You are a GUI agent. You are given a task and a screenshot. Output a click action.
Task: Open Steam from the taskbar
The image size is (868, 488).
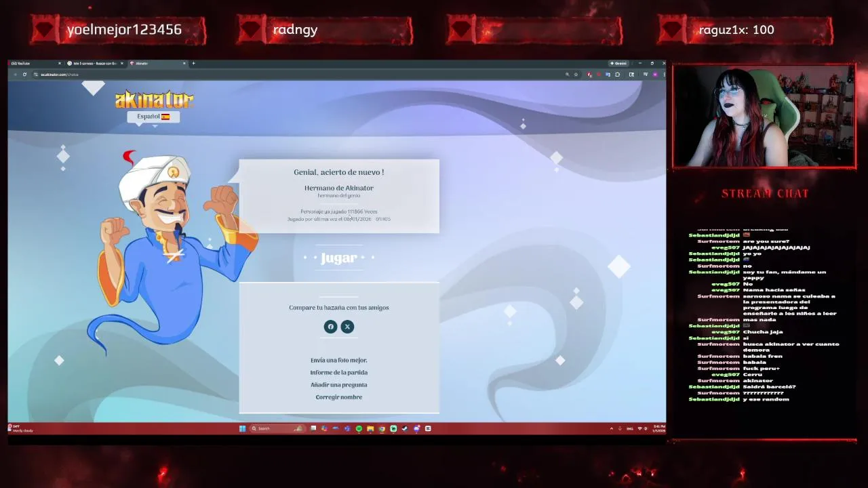tap(405, 428)
